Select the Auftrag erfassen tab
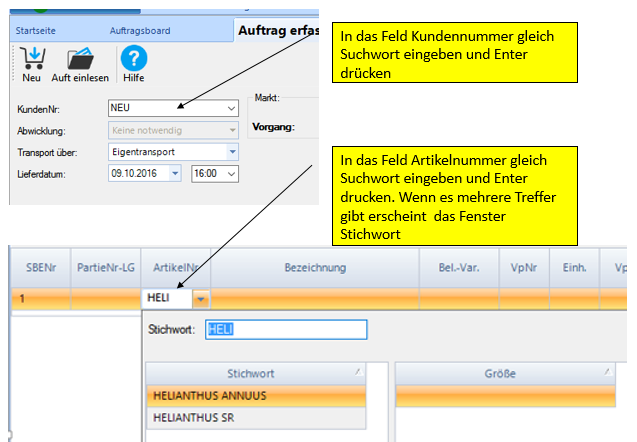The width and height of the screenshot is (637, 442). (278, 30)
